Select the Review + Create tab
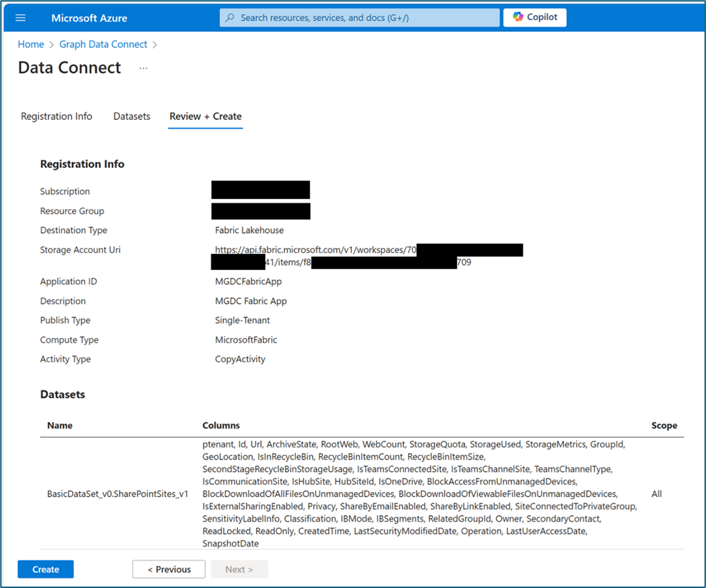 pyautogui.click(x=206, y=116)
